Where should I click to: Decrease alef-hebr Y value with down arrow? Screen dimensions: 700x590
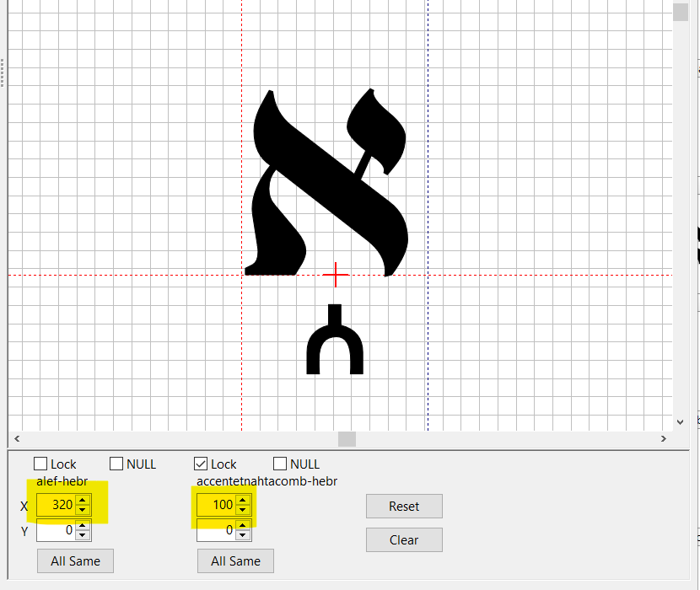coord(83,535)
